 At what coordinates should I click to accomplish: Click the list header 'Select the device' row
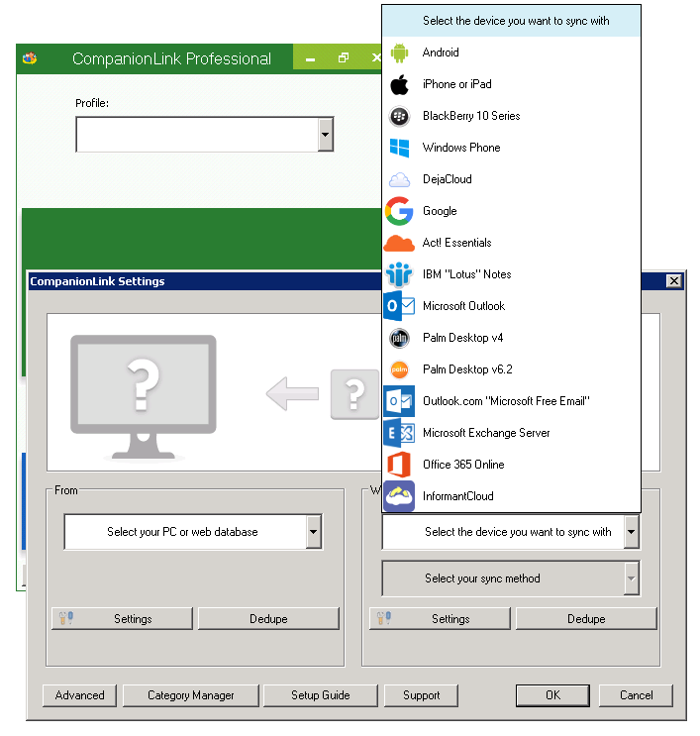point(512,21)
